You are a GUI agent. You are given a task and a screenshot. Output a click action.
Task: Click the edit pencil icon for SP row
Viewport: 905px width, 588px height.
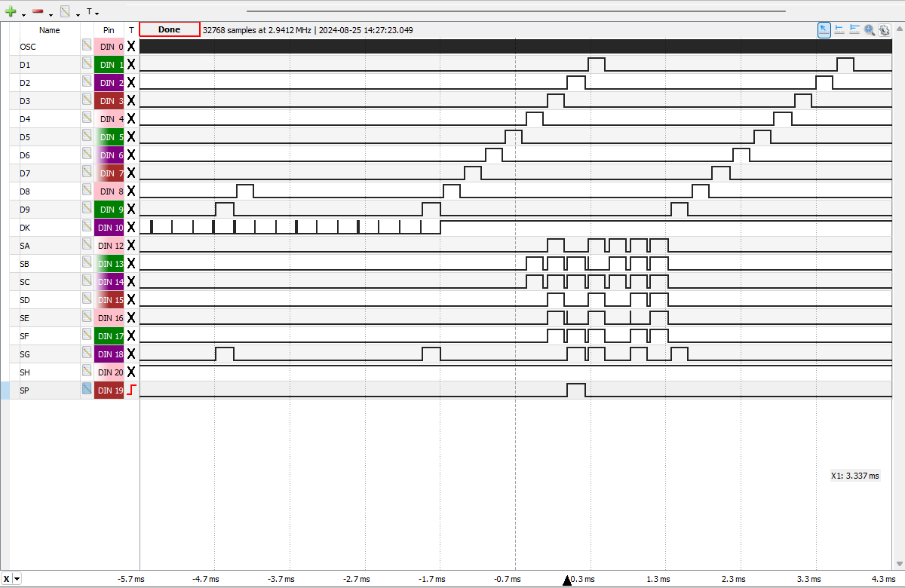coord(87,390)
